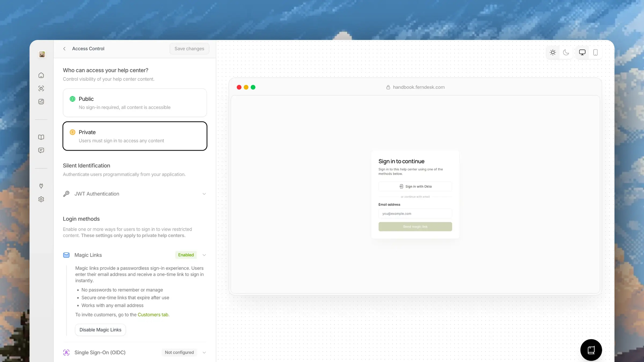
Task: Go back from Access Control
Action: pyautogui.click(x=64, y=49)
